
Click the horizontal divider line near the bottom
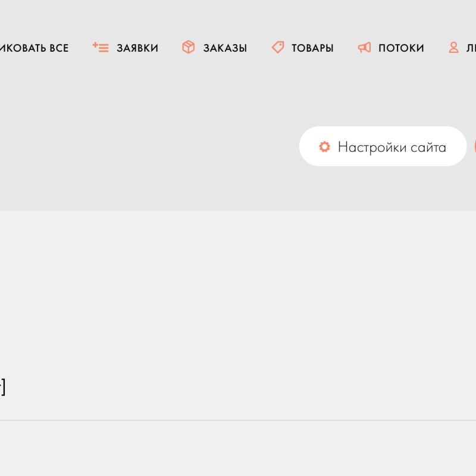coord(238,421)
